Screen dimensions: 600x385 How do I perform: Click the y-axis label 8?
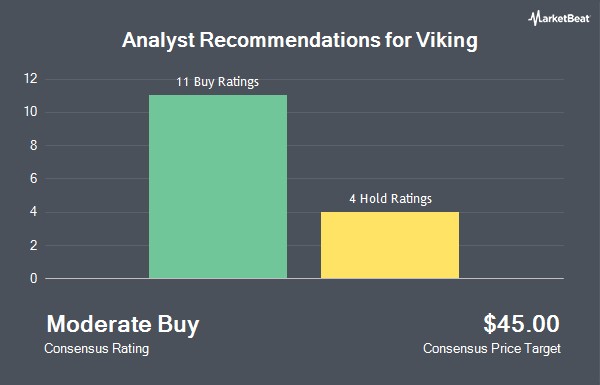[34, 145]
